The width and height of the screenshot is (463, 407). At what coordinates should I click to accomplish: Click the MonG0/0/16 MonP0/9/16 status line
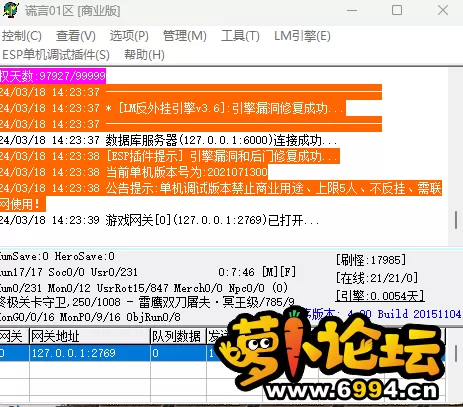pyautogui.click(x=90, y=317)
